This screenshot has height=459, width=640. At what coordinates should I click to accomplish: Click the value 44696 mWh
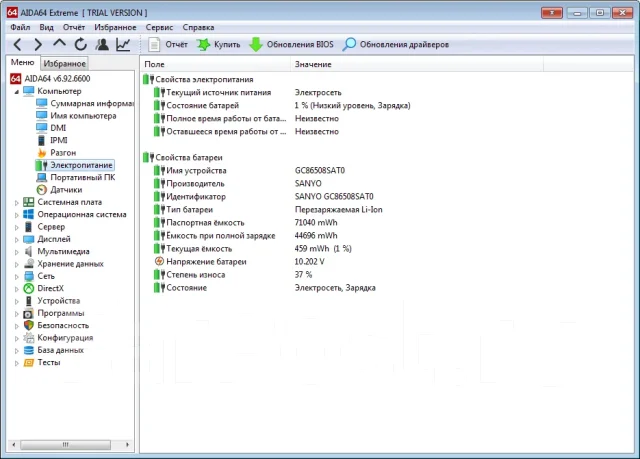[316, 235]
